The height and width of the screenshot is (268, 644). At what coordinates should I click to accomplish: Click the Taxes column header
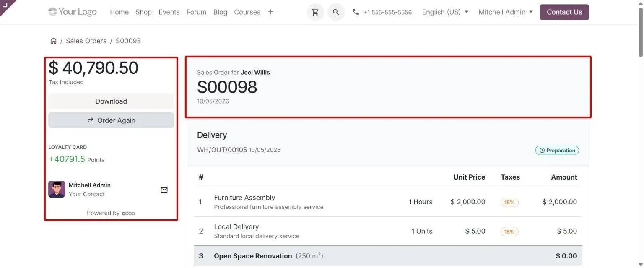tap(510, 177)
